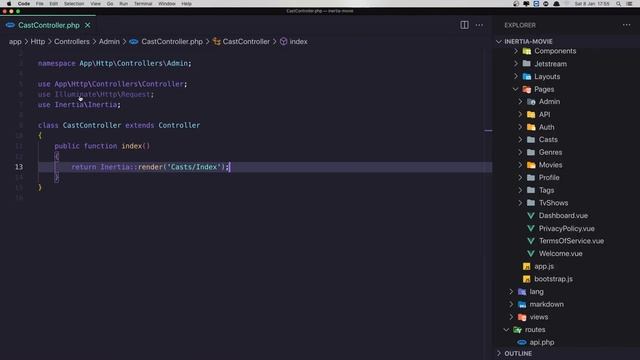The height and width of the screenshot is (360, 640).
Task: Open the Apple menu
Action: click(9, 4)
